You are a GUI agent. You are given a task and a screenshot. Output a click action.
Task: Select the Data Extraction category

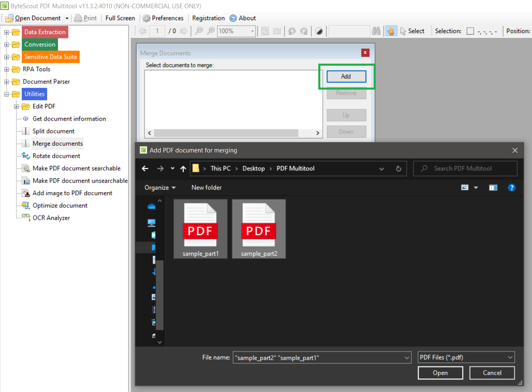[x=45, y=32]
